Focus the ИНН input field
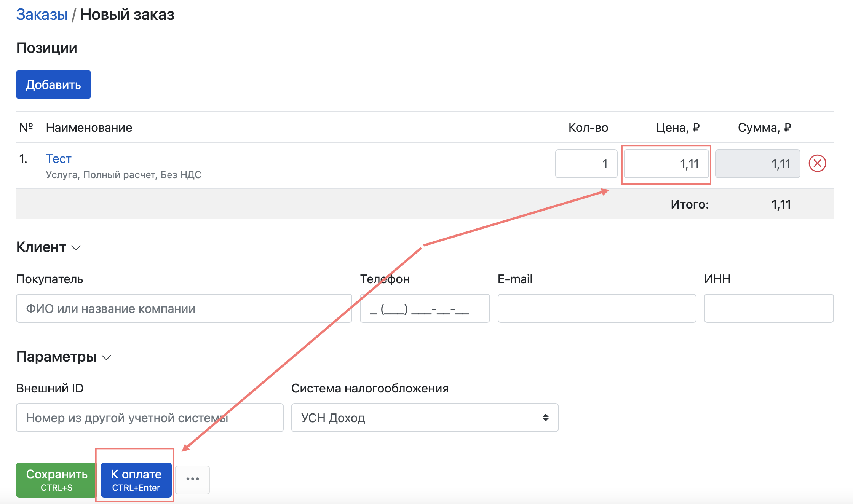Image resolution: width=853 pixels, height=504 pixels. point(769,308)
